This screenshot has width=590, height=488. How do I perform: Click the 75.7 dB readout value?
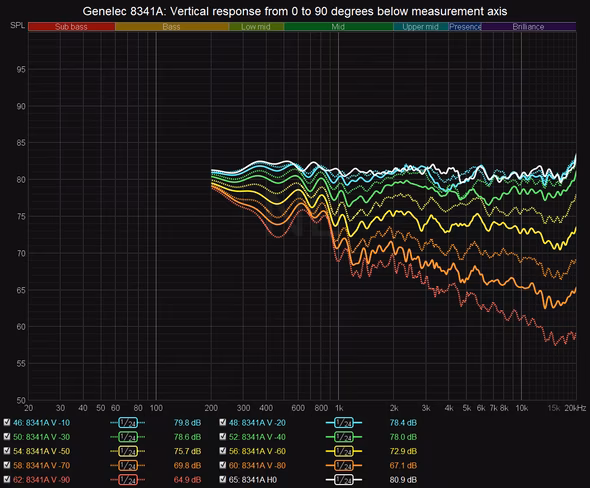pyautogui.click(x=187, y=451)
